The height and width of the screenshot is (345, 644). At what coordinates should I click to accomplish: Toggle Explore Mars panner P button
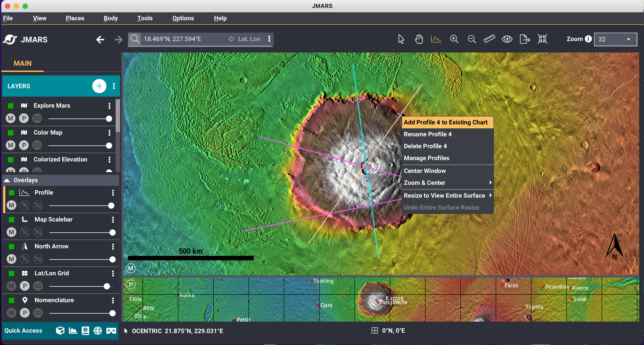coord(24,118)
